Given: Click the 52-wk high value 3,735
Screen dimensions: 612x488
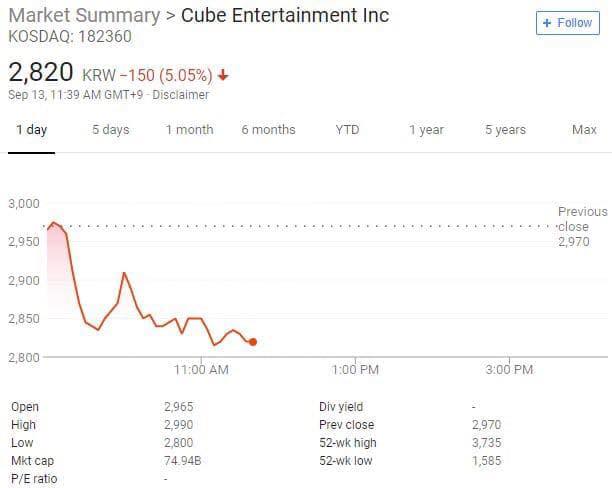Looking at the screenshot, I should pos(486,443).
